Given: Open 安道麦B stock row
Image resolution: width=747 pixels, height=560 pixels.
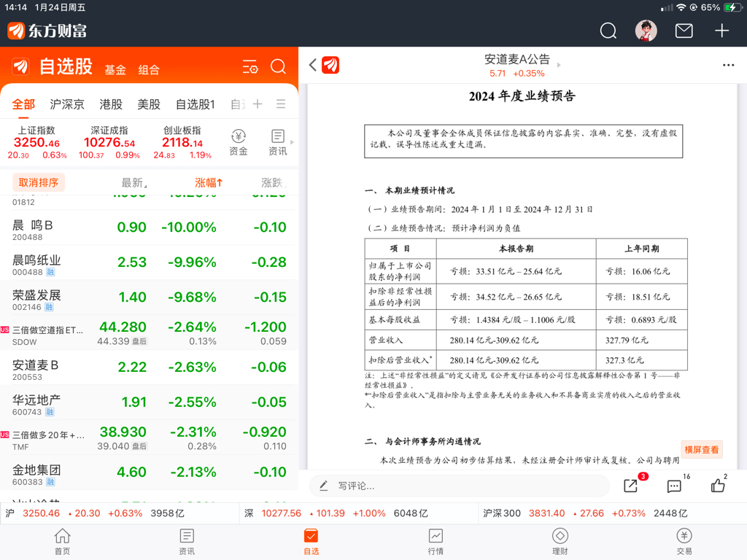Looking at the screenshot, I should [149, 367].
